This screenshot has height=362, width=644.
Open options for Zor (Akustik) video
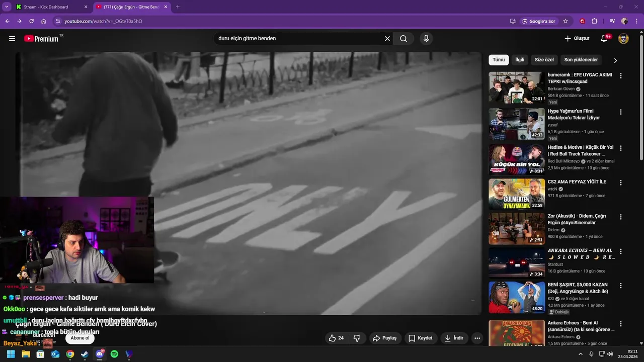point(620,217)
